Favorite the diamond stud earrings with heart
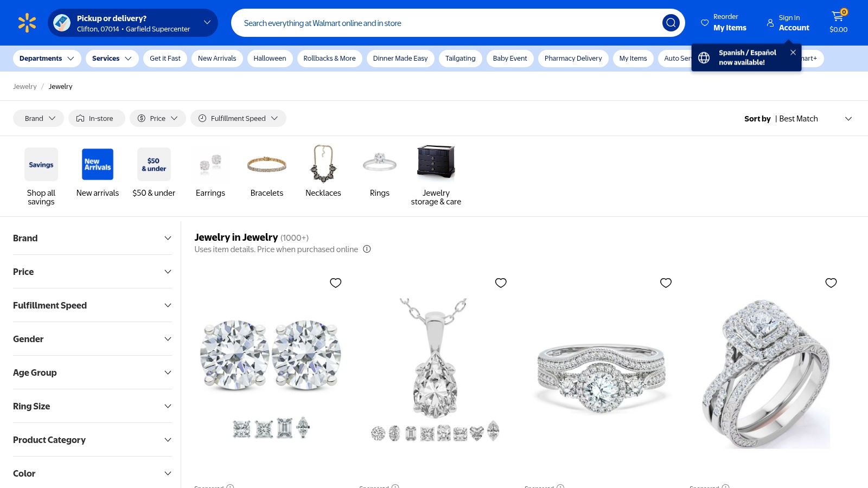This screenshot has height=488, width=868. tap(336, 283)
